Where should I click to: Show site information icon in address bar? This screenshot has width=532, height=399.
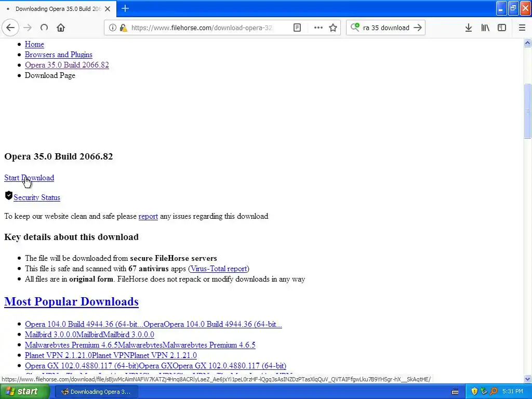(113, 28)
